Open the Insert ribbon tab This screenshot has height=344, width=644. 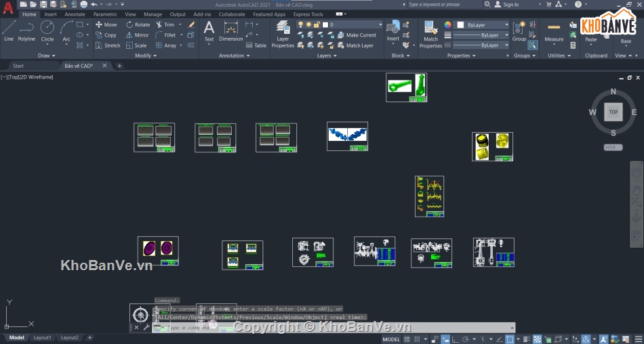click(51, 14)
